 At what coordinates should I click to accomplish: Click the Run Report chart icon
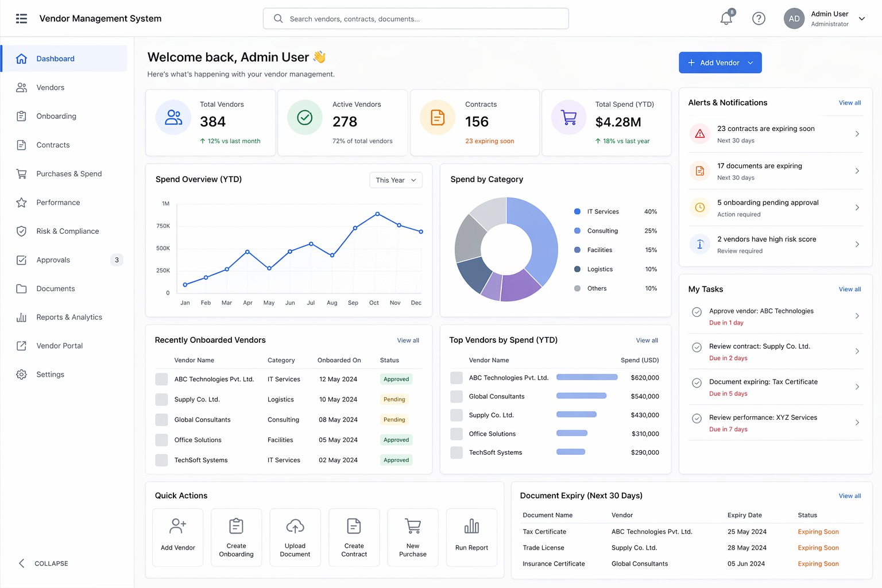pyautogui.click(x=471, y=525)
